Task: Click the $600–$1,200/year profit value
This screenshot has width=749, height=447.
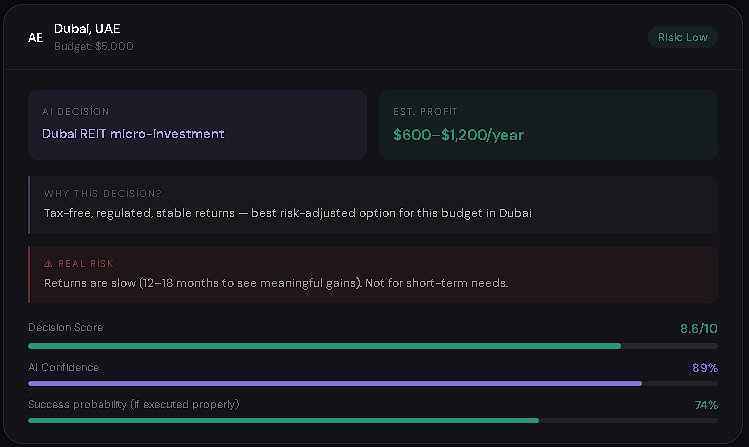Action: pyautogui.click(x=459, y=135)
